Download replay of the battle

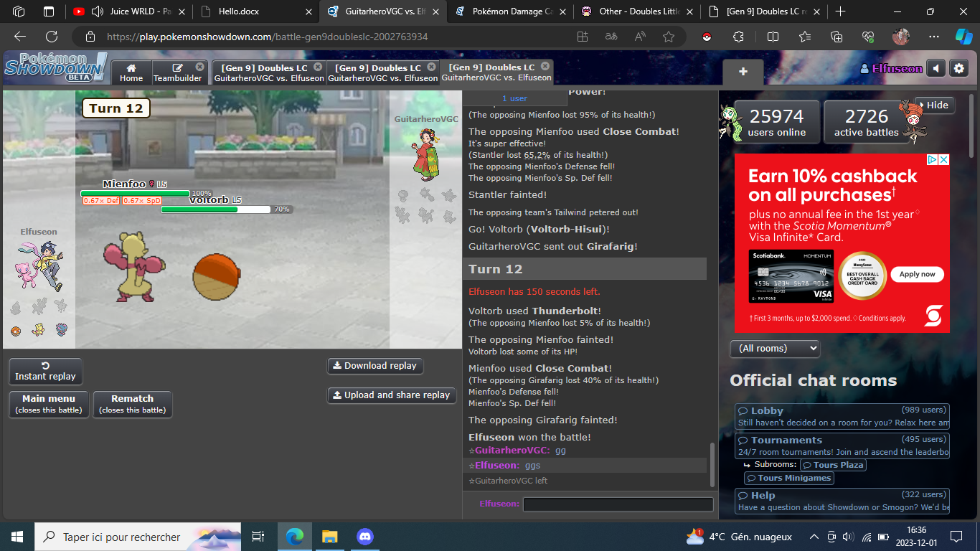pos(375,366)
